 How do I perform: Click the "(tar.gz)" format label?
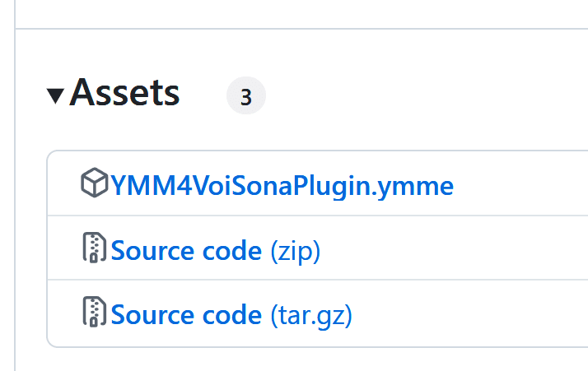310,314
